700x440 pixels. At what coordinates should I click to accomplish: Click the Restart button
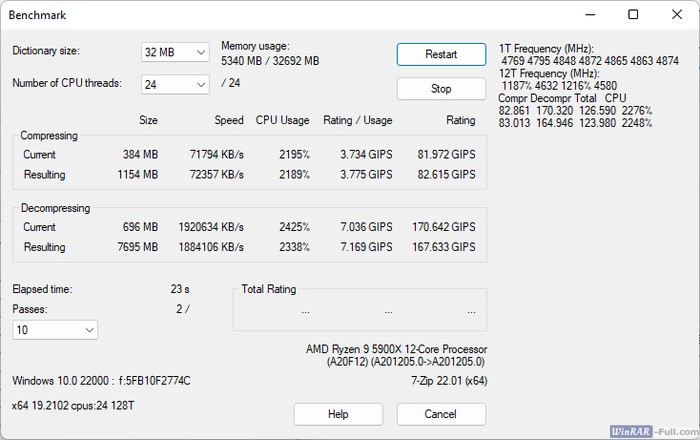click(x=441, y=54)
